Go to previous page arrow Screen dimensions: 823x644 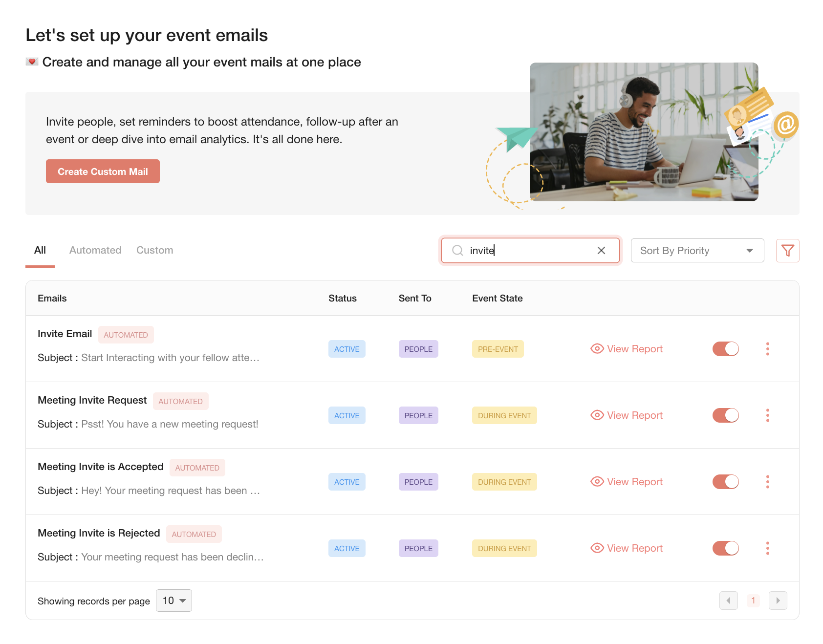tap(728, 601)
